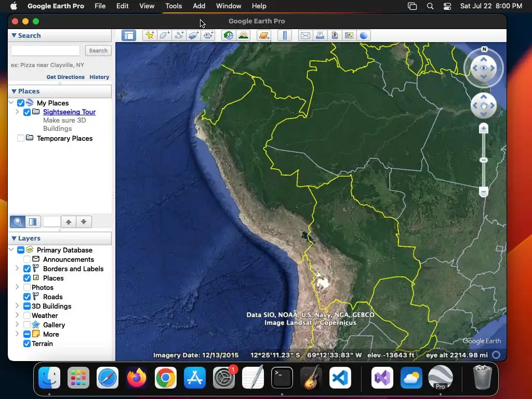Click the Weather layer checkbox
This screenshot has height=399, width=532.
(x=27, y=315)
